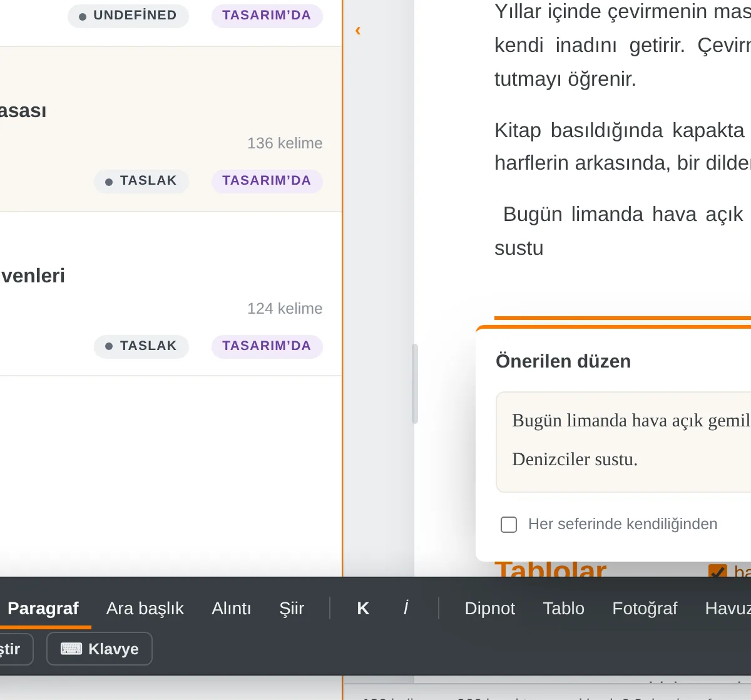The width and height of the screenshot is (751, 700).
Task: Click the 'tutmayı öğrenir.' line
Action: click(x=565, y=79)
